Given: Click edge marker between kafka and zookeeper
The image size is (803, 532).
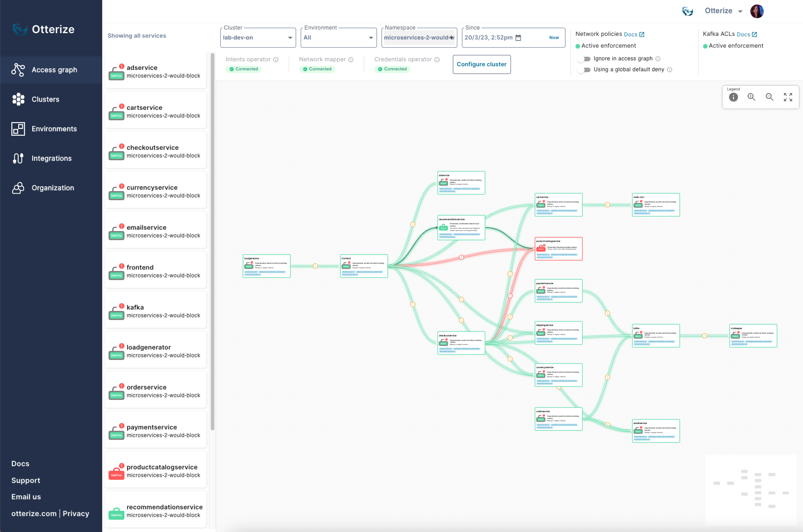Looking at the screenshot, I should pyautogui.click(x=705, y=336).
